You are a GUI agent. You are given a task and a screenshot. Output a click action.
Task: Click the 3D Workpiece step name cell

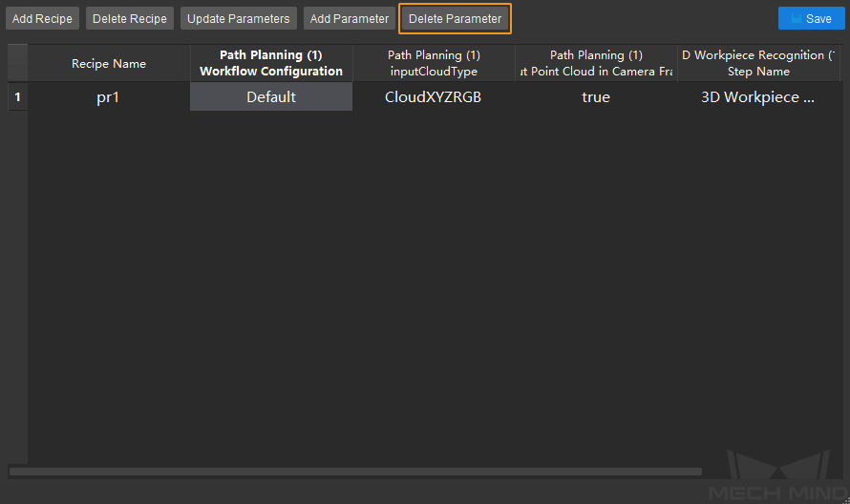click(759, 97)
